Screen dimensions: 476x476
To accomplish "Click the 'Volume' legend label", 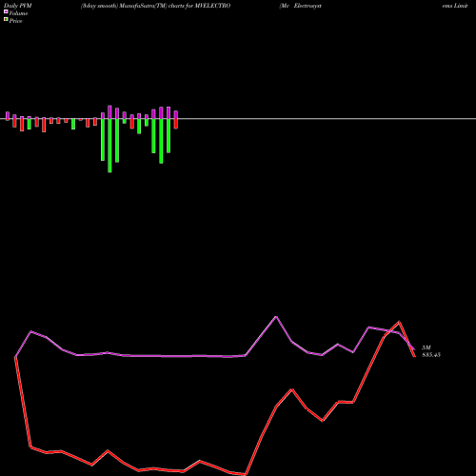I will pyautogui.click(x=18, y=13).
